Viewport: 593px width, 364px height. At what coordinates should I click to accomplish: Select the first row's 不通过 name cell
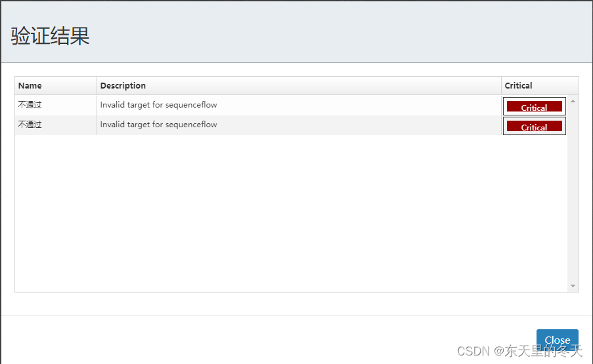pos(30,105)
